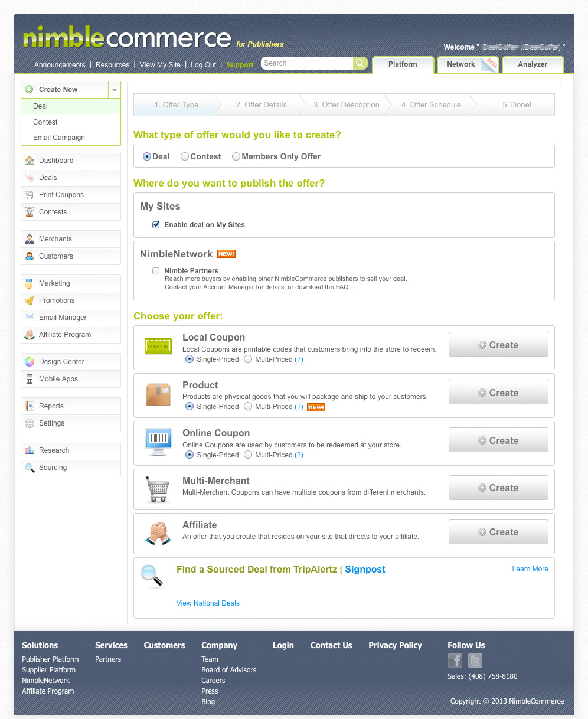Click the Dashboard house icon
The height and width of the screenshot is (719, 588).
click(x=30, y=161)
